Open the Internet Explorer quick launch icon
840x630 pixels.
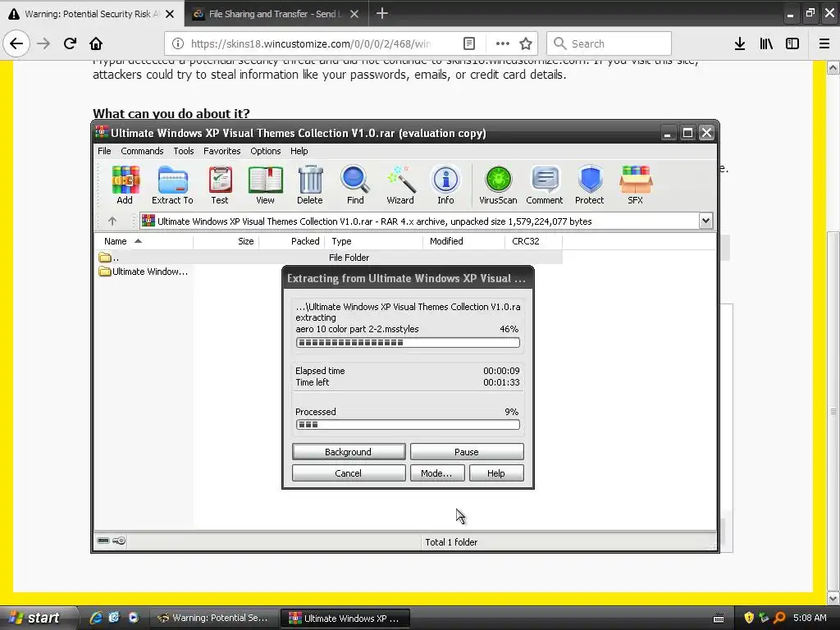(x=96, y=618)
